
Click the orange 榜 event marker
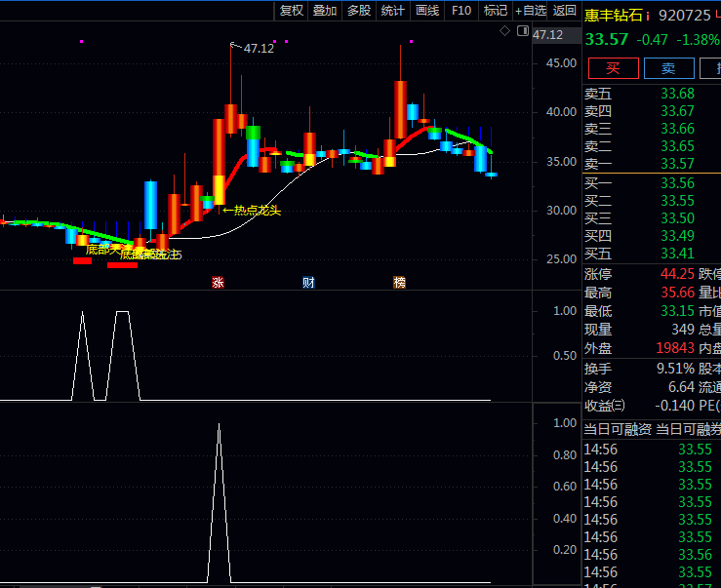coord(399,282)
